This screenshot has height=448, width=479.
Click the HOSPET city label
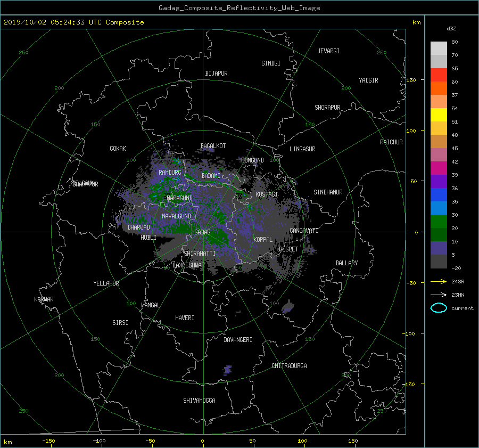pyautogui.click(x=288, y=249)
